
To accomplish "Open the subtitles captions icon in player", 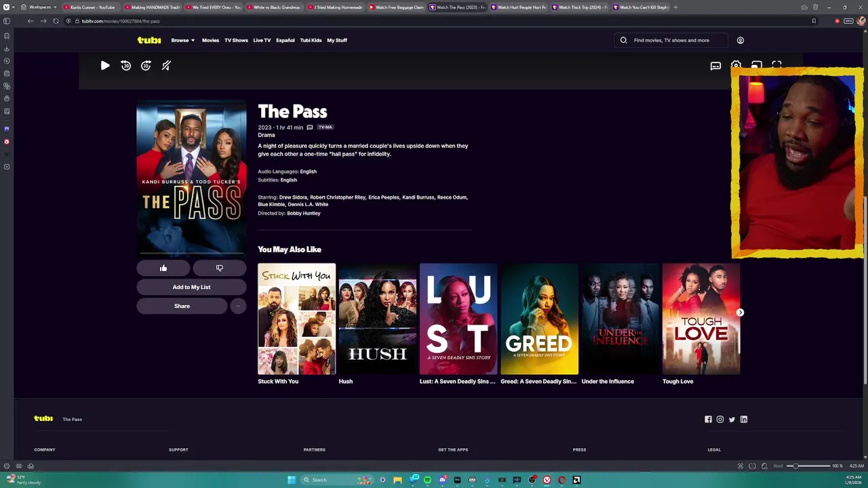I will click(715, 66).
